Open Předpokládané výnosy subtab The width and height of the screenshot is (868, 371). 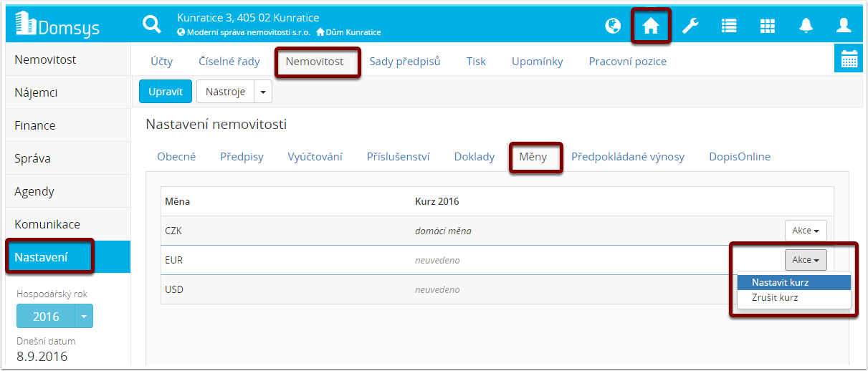coord(628,157)
